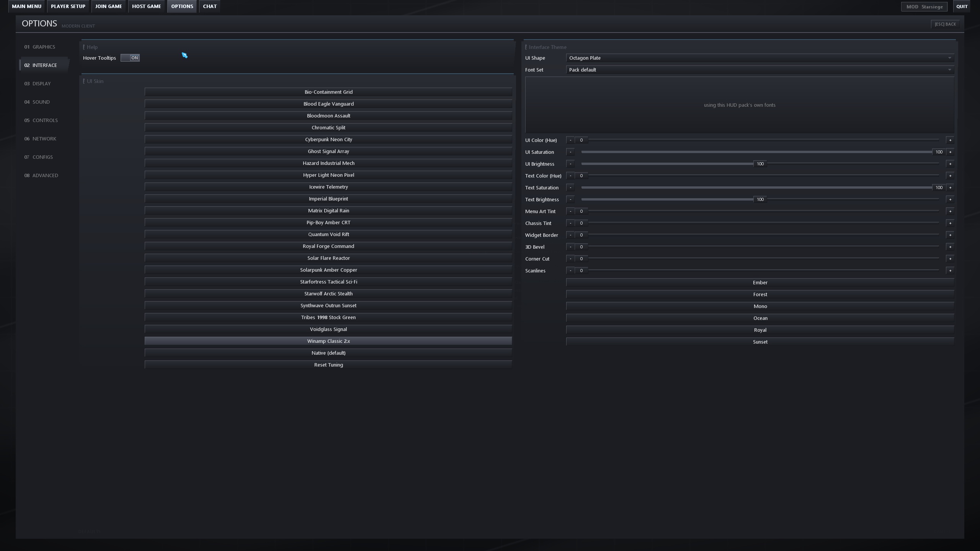Click the Corner Cut slider handle
Viewport: 980px width, 551px height.
pos(581,259)
